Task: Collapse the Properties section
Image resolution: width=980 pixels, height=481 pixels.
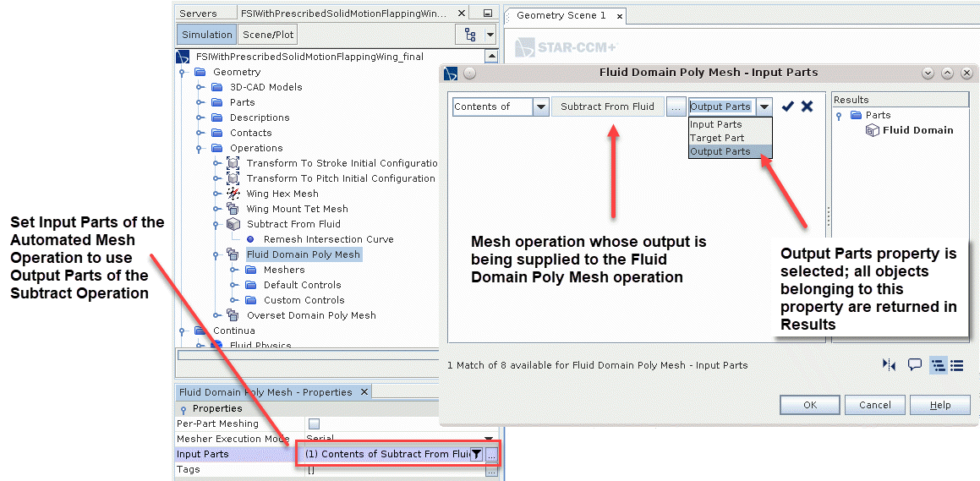Action: coord(183,409)
